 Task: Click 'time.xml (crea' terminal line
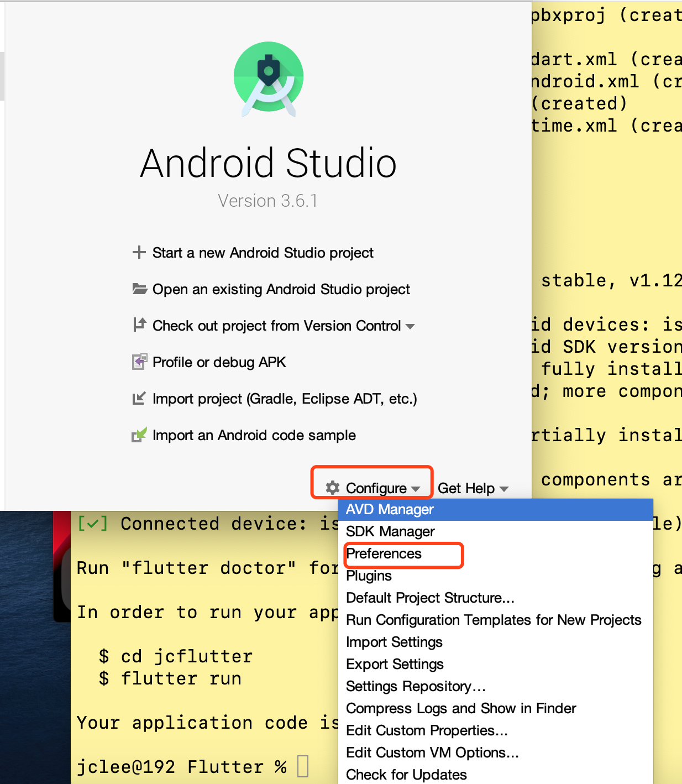click(x=607, y=126)
